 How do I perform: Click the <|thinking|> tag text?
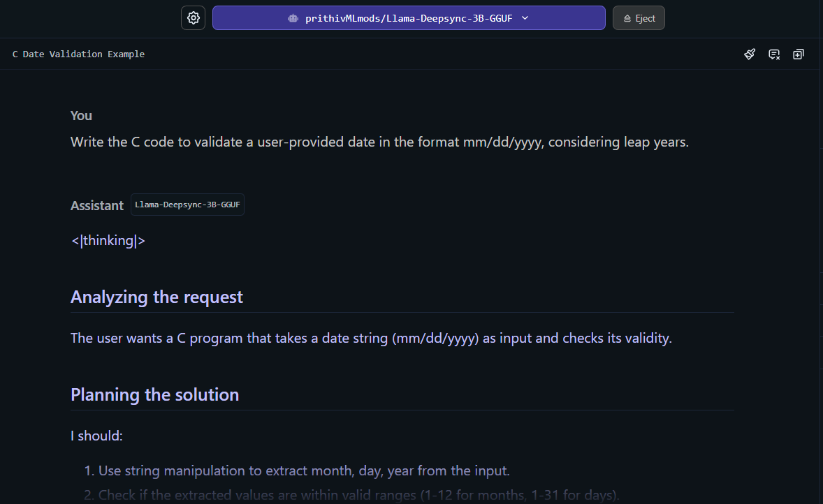coord(108,241)
